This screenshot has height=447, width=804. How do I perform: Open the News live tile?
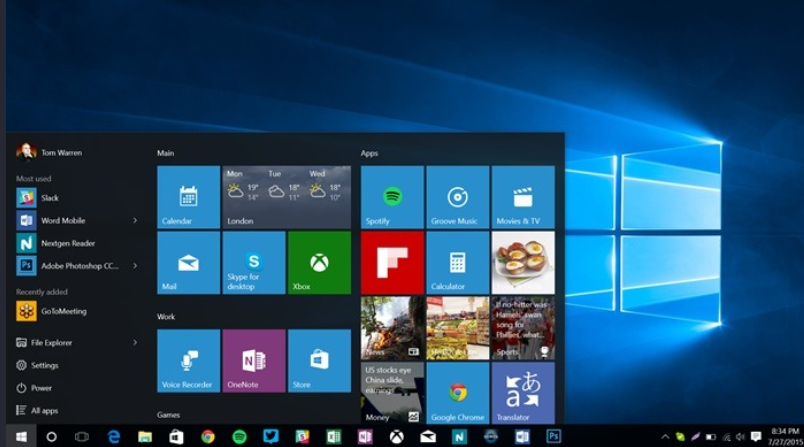[392, 328]
